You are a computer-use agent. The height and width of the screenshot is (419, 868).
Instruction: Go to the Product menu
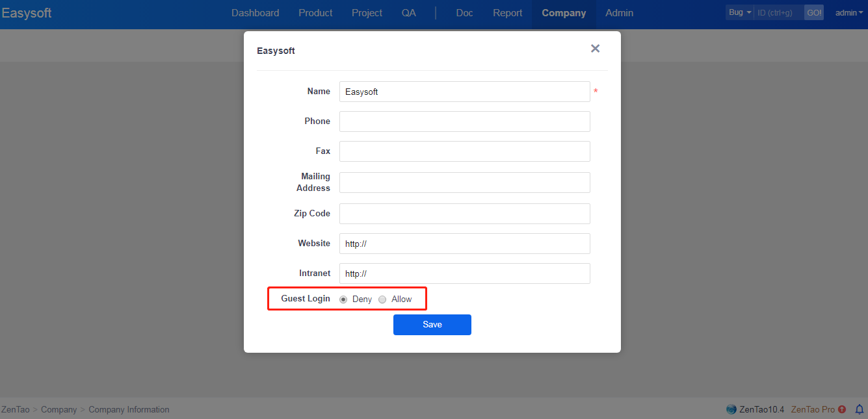click(x=315, y=13)
